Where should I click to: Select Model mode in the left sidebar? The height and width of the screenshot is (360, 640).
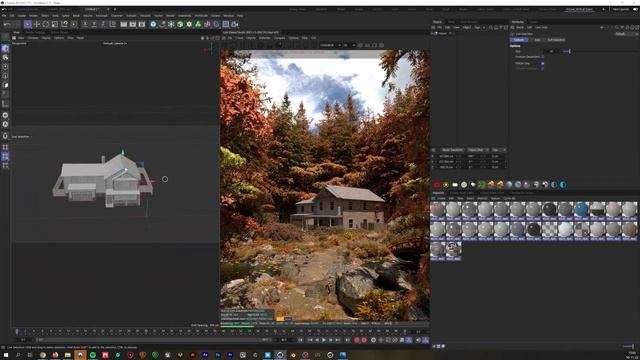click(5, 49)
